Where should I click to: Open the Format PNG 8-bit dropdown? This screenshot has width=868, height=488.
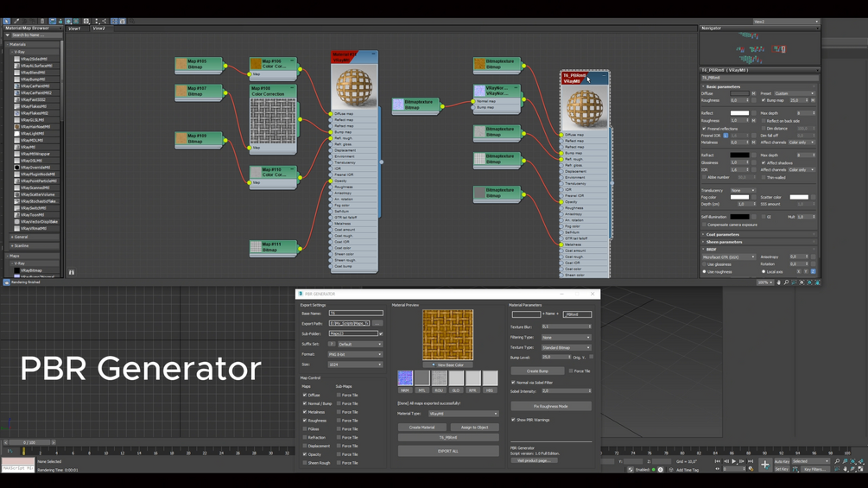355,354
